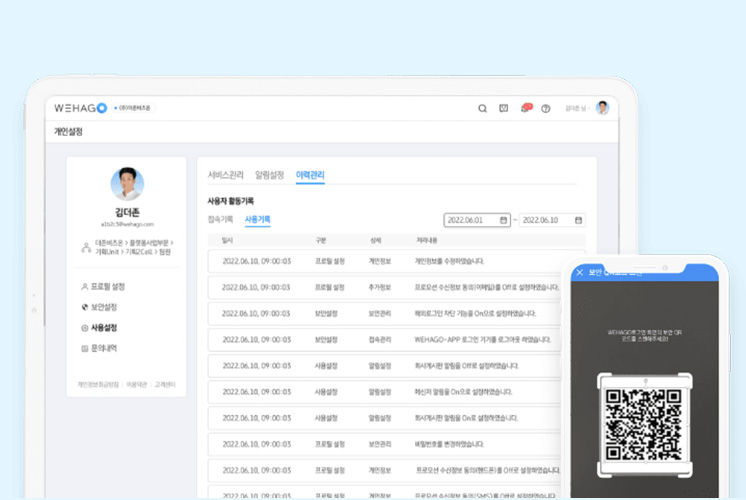Select 사용설정 in the sidebar
Image resolution: width=746 pixels, height=500 pixels.
point(104,327)
